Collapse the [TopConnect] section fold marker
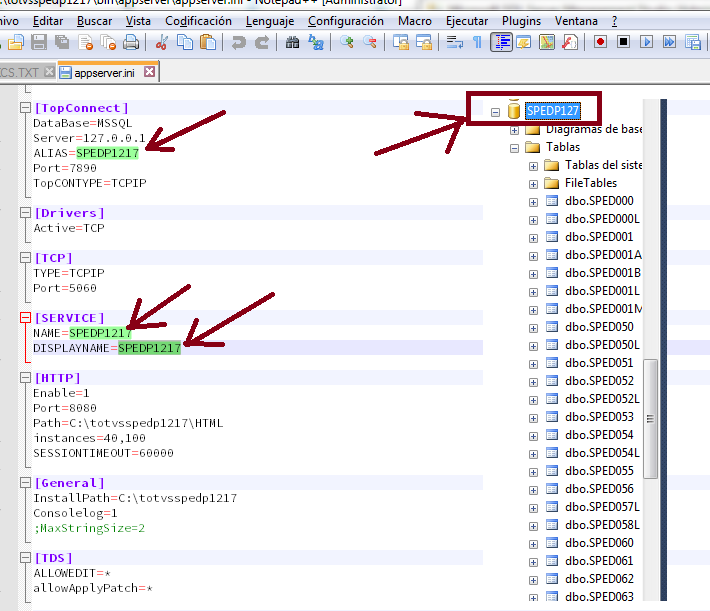710x611 pixels. tap(25, 108)
